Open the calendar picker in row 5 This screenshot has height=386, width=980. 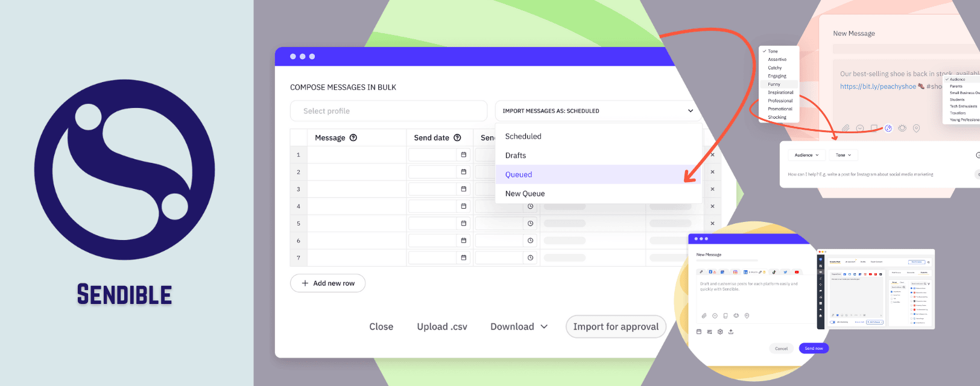tap(464, 223)
